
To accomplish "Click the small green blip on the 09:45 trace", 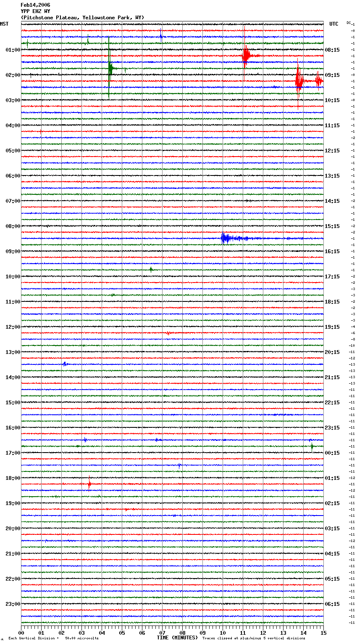I will pyautogui.click(x=151, y=270).
